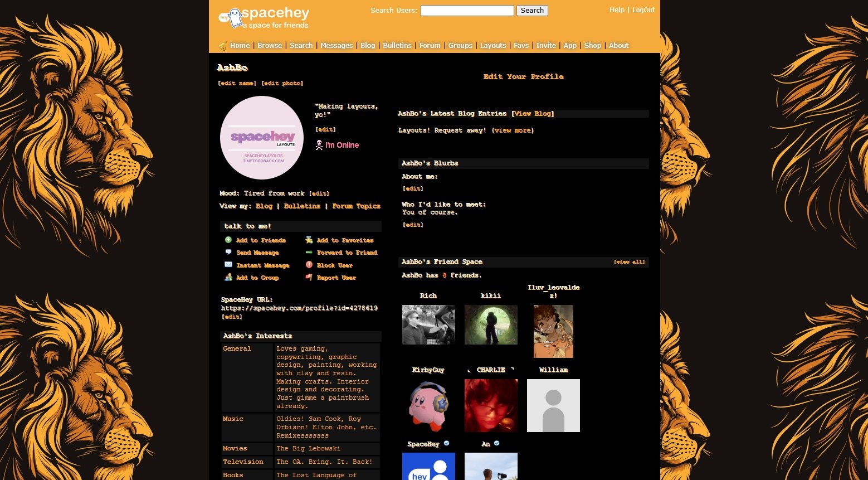Focus the Search Users text field

(x=467, y=11)
